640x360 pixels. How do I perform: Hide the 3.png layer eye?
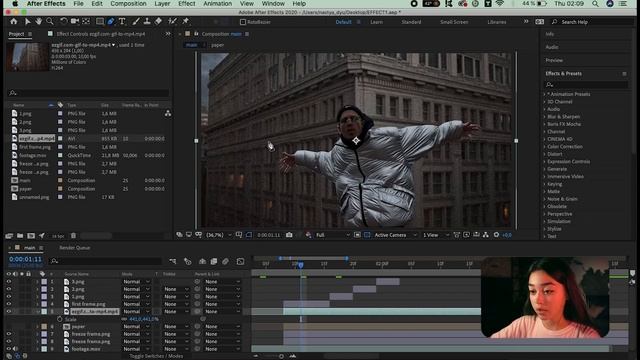pyautogui.click(x=9, y=282)
